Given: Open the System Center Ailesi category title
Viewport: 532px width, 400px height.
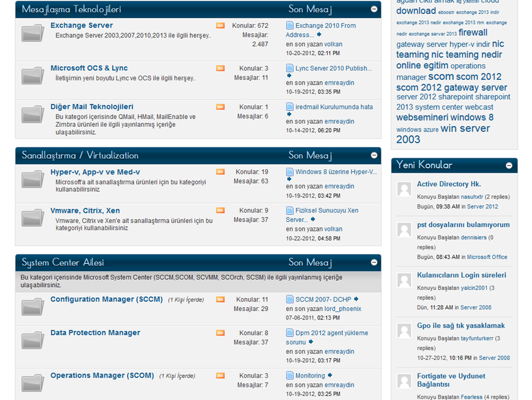Looking at the screenshot, I should pos(63,263).
